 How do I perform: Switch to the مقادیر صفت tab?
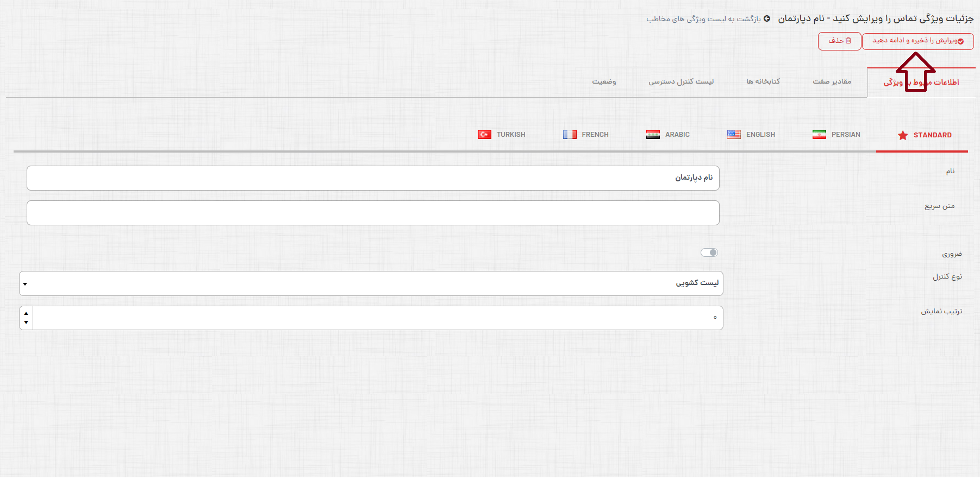coord(832,81)
